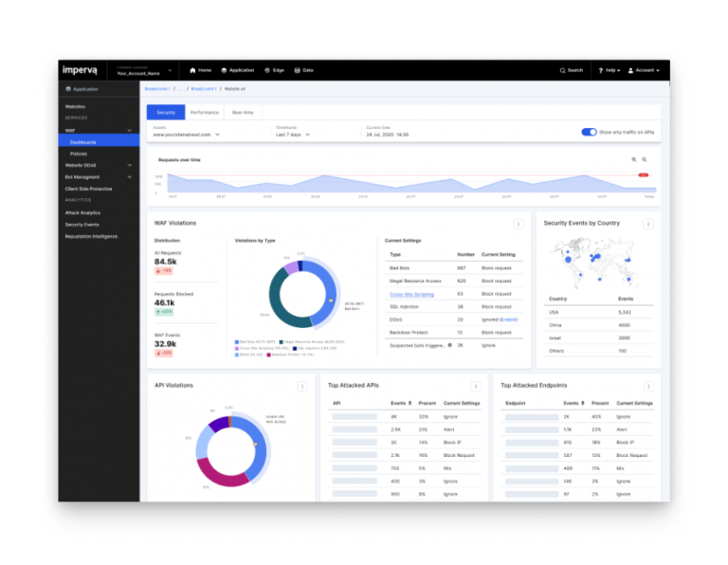Click the Imperva logo
The image size is (728, 565).
(80, 69)
